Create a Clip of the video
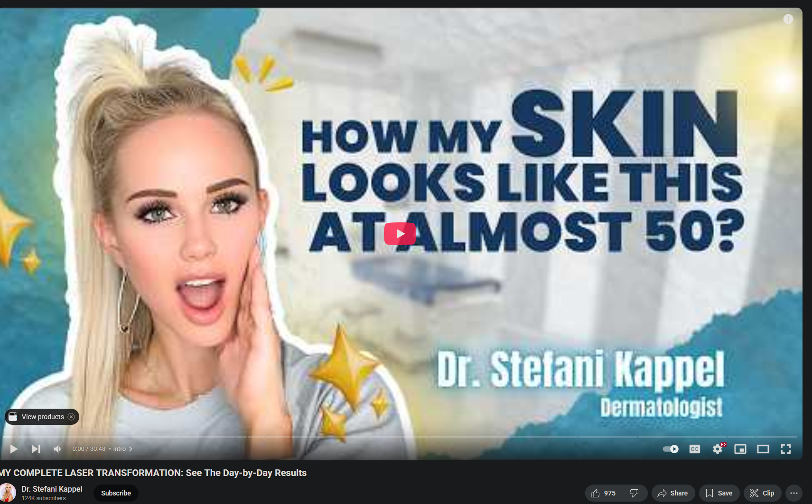Screen dimensions: 812x504 tap(762, 493)
